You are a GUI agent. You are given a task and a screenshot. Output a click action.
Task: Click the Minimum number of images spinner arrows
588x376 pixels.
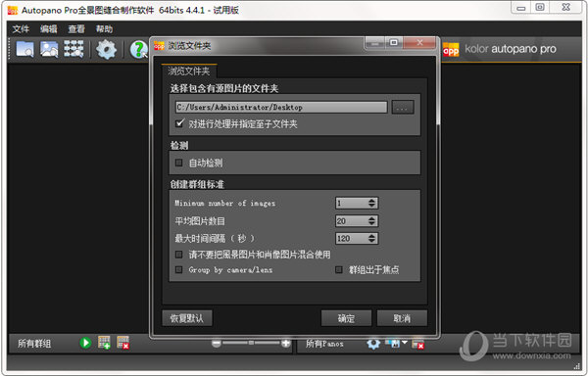click(x=371, y=203)
